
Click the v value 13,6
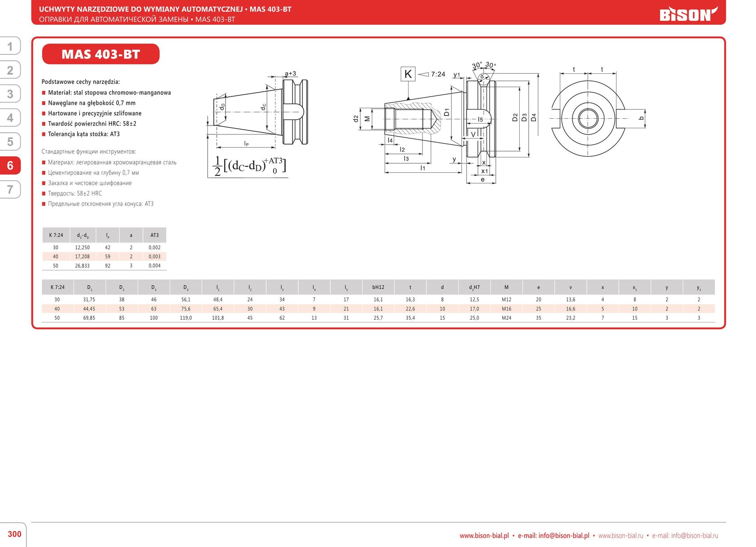click(x=571, y=300)
